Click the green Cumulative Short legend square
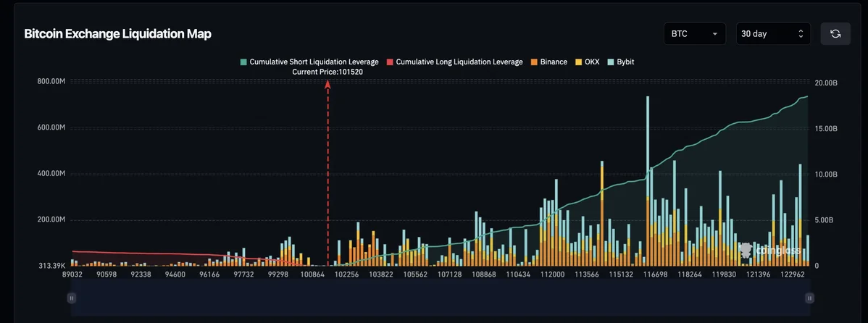This screenshot has height=323, width=868. tap(243, 62)
